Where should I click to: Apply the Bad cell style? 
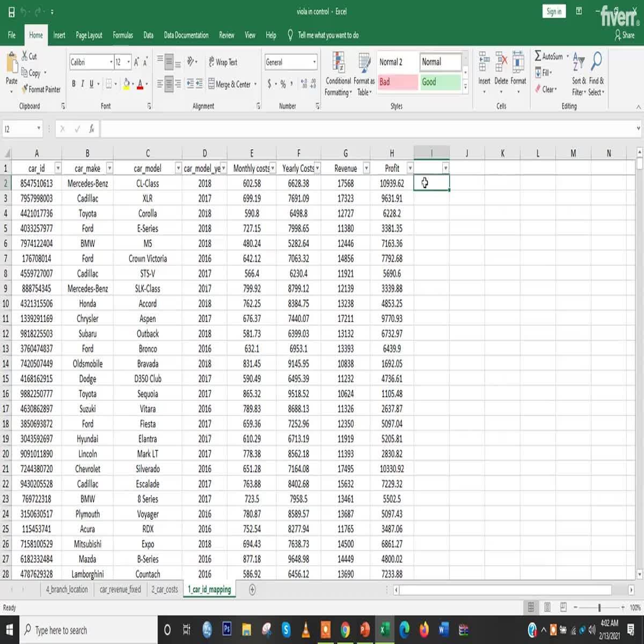[x=397, y=82]
